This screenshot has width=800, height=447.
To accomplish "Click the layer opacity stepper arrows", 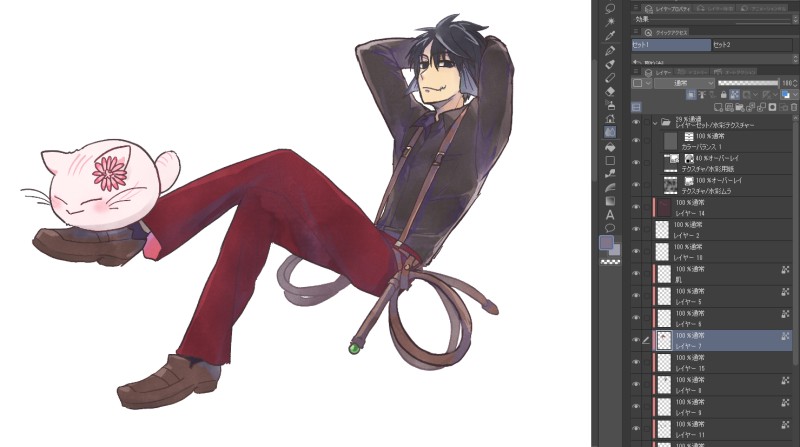I will coord(795,83).
